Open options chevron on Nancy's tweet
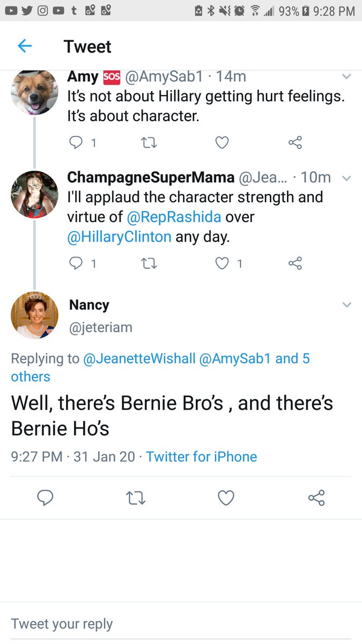This screenshot has height=644, width=362. tap(346, 305)
